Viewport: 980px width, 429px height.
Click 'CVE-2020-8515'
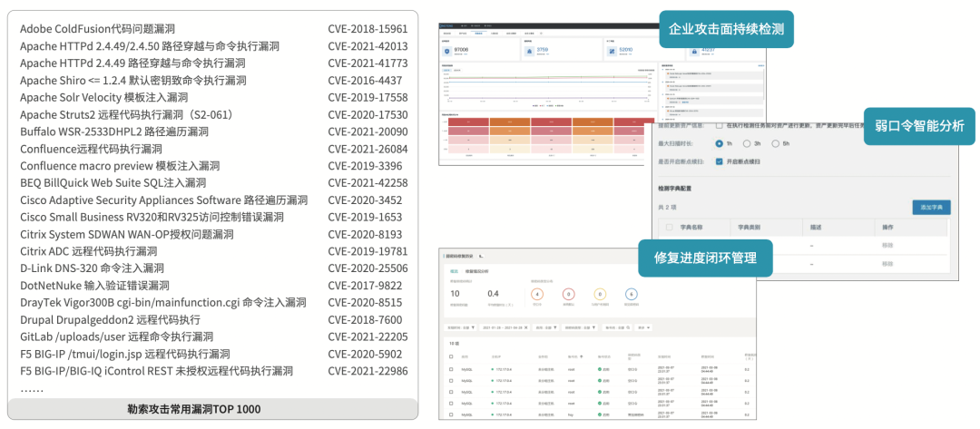tap(365, 303)
